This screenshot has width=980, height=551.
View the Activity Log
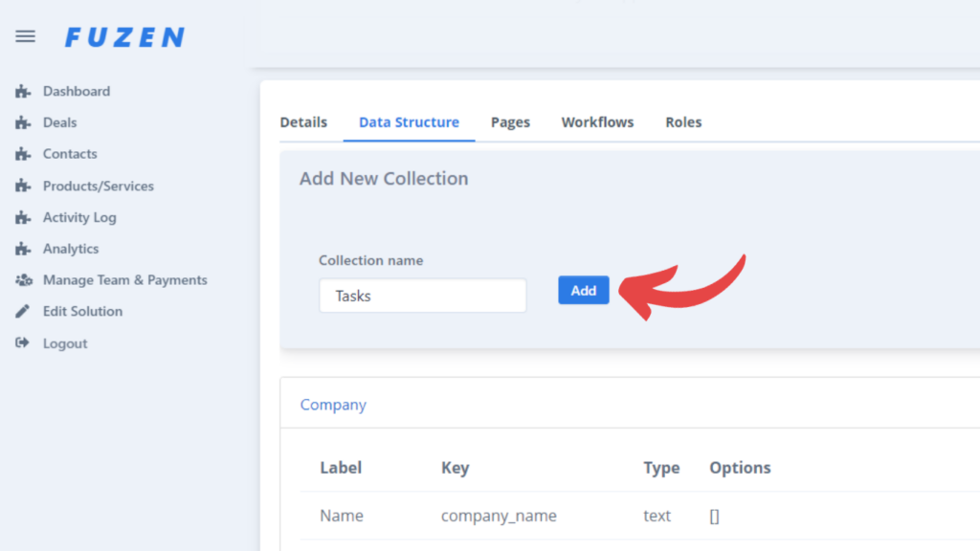(79, 217)
